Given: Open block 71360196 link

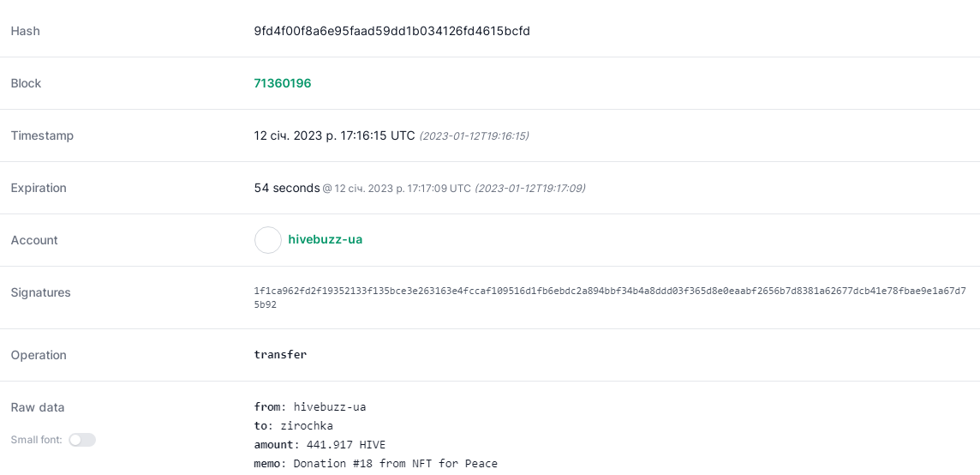Looking at the screenshot, I should (x=283, y=83).
